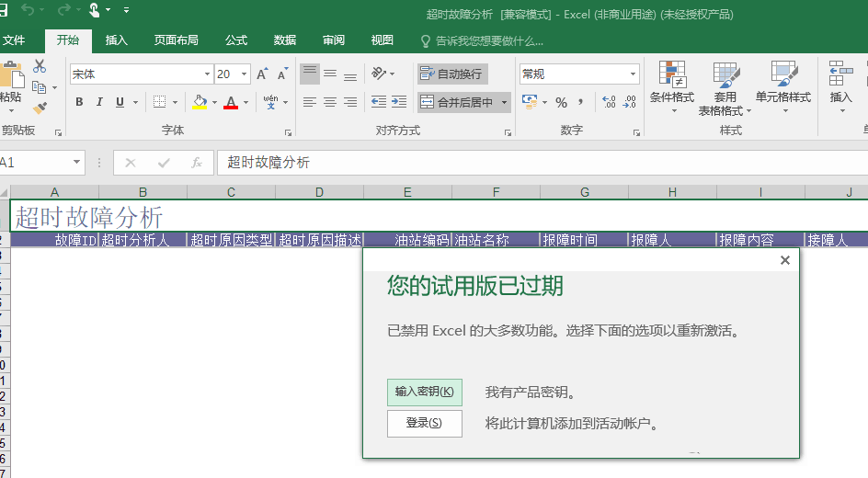The height and width of the screenshot is (478, 868).
Task: Click 插入 insert cells button
Action: coord(840,87)
